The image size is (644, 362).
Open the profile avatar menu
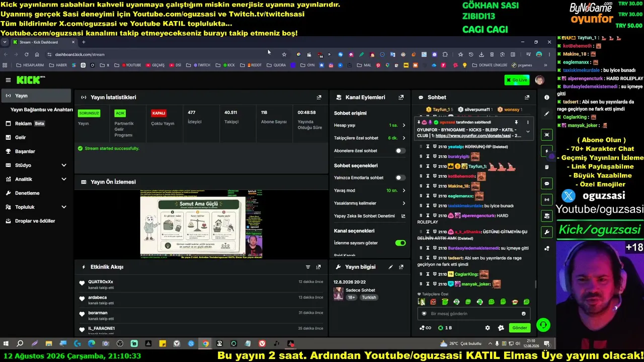click(x=539, y=80)
